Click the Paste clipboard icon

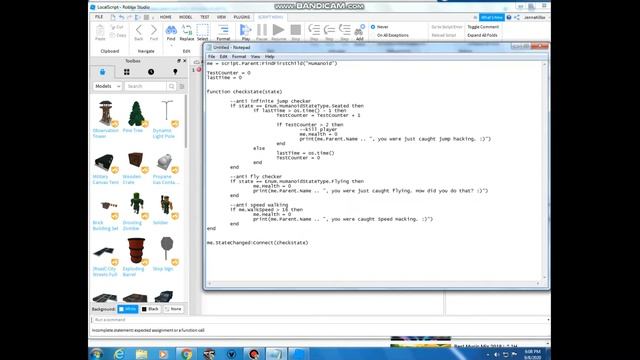tap(100, 31)
